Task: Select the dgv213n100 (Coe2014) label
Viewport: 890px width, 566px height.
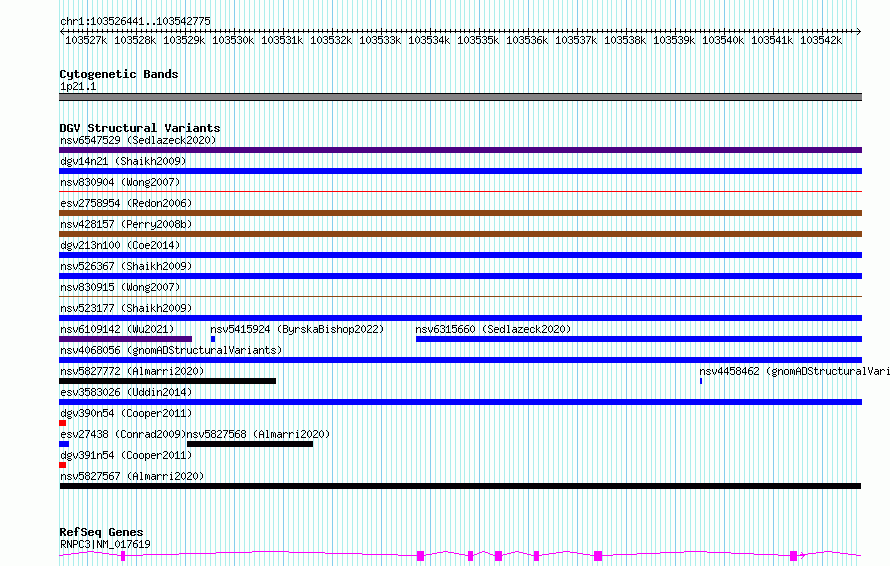Action: (x=120, y=245)
